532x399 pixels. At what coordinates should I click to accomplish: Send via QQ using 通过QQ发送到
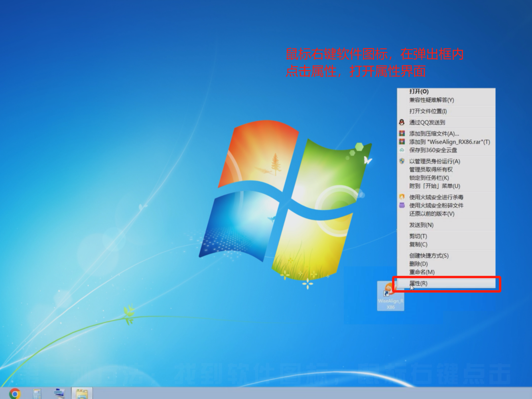(427, 122)
